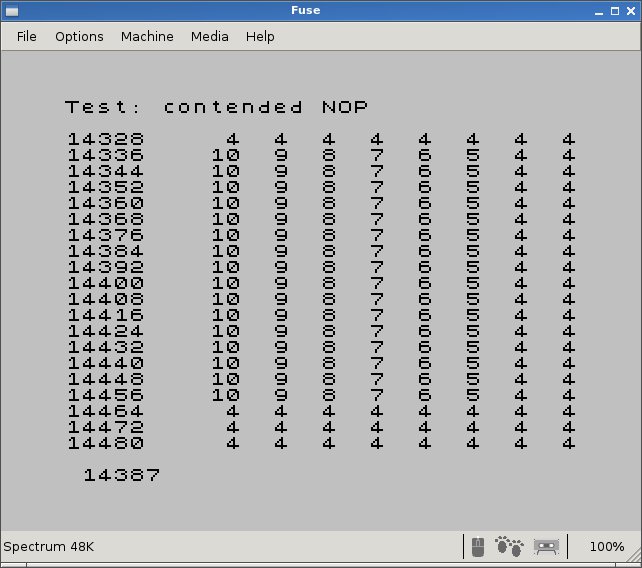Viewport: 642px width, 568px height.
Task: Open the Media menu
Action: point(209,36)
